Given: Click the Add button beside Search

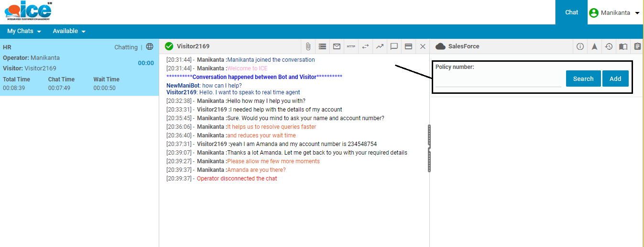Looking at the screenshot, I should point(615,79).
